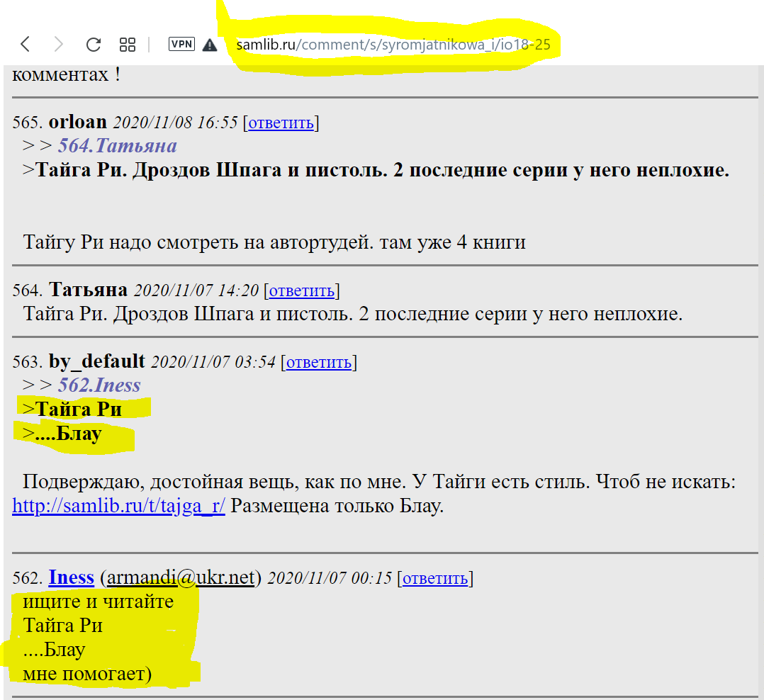Open the samlib.ru/t/tajga_r/ link
The image size is (764, 700).
(118, 507)
